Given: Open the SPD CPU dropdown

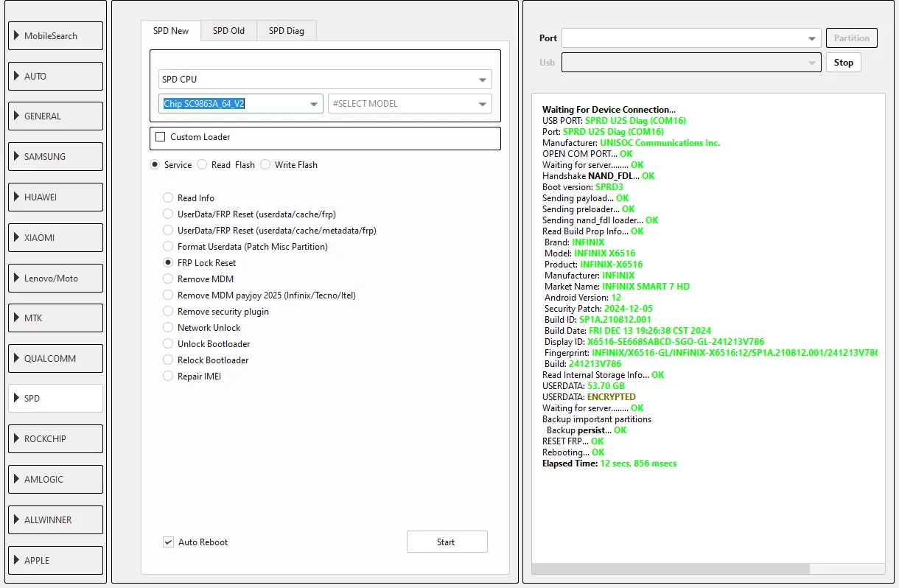Looking at the screenshot, I should [x=325, y=80].
